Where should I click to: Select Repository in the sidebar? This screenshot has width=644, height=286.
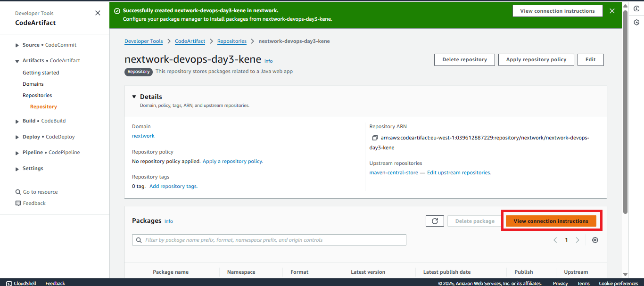(43, 106)
